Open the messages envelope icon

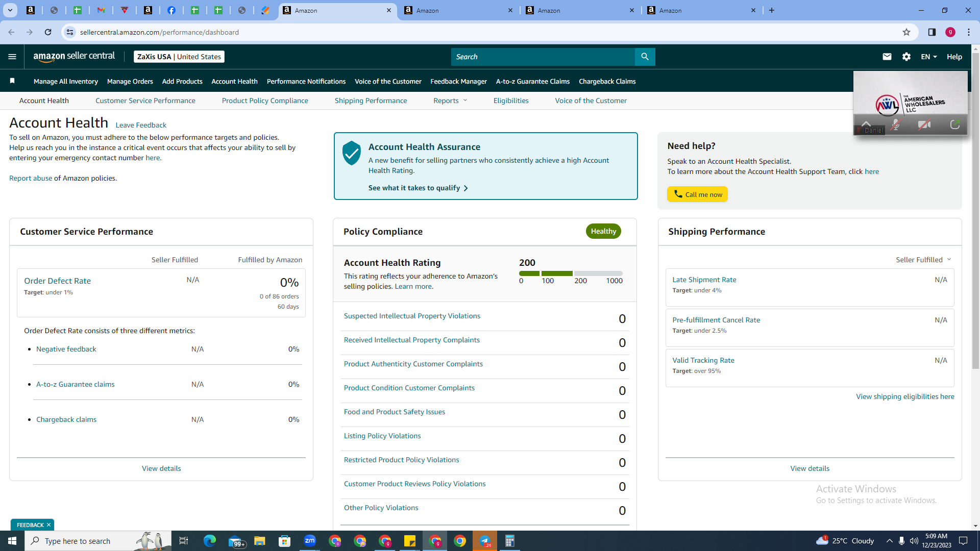pos(887,57)
